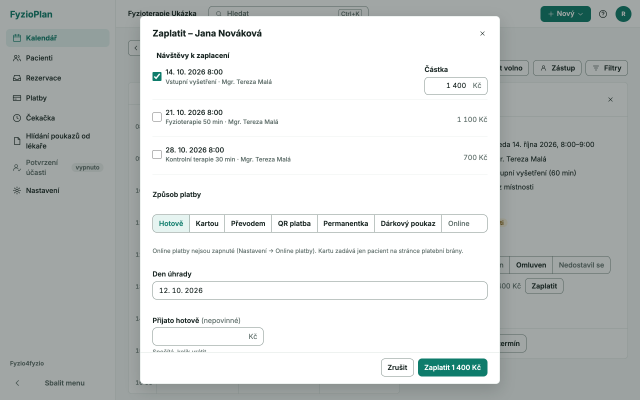Click the document icon for Hlídání poukazů
Screen dimensions: 640x400
pyautogui.click(x=17, y=141)
